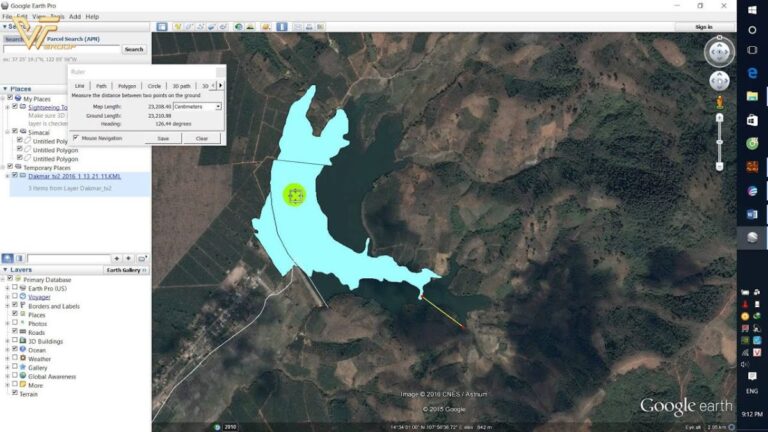Screen dimensions: 768x432
Task: Enable the 3D Buildings layer checkbox
Action: point(15,340)
